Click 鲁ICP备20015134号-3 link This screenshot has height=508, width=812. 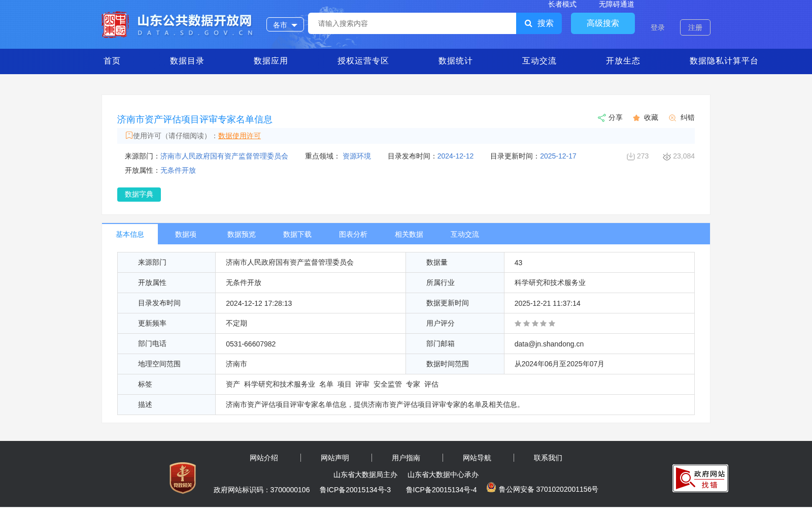point(355,490)
